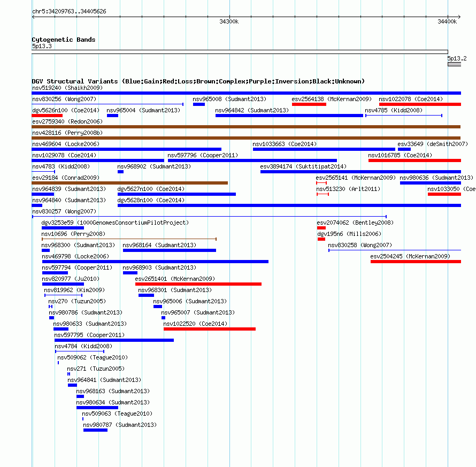Click the 34400k ruler position label

pos(447,21)
